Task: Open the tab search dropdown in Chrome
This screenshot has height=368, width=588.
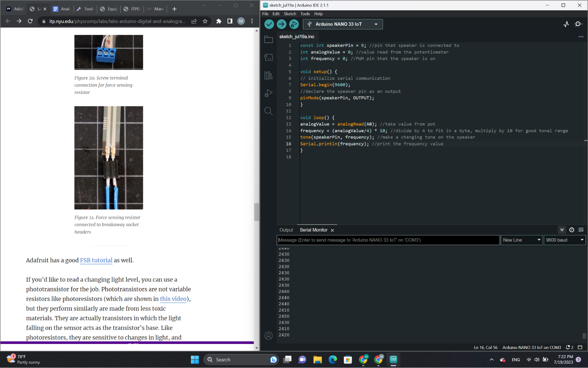Action: coord(204,6)
